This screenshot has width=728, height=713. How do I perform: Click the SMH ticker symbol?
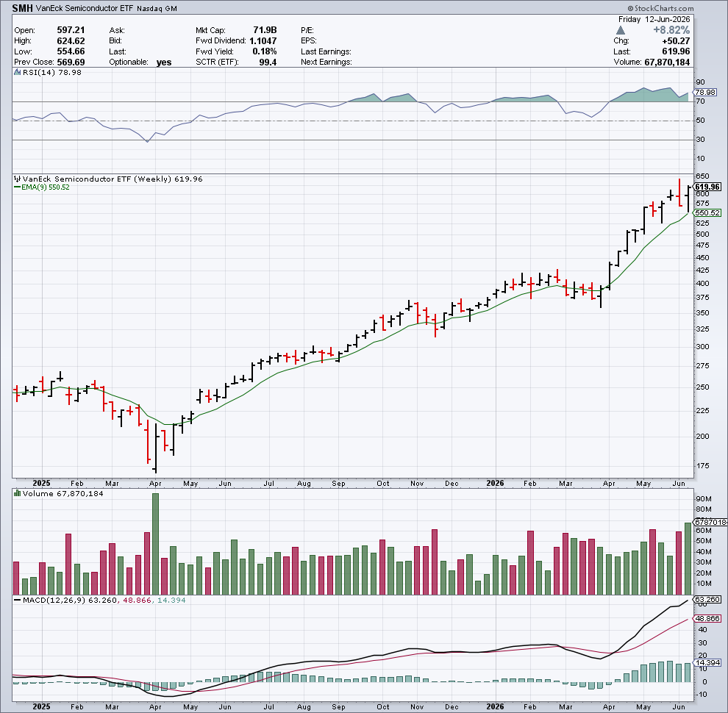pos(22,8)
